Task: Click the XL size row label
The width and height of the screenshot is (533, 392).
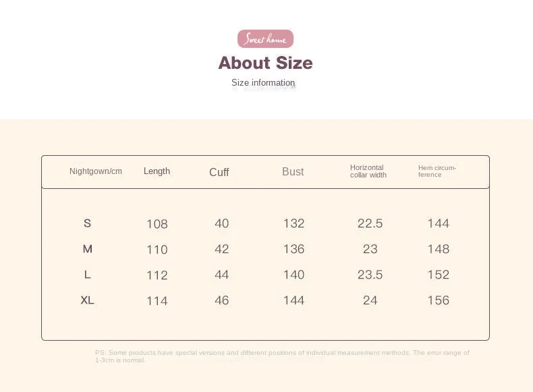Action: [x=87, y=300]
